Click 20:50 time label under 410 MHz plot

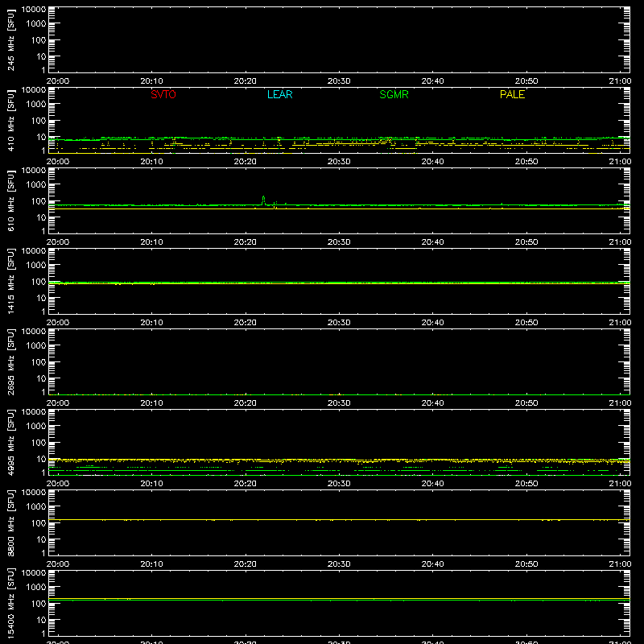click(x=526, y=162)
